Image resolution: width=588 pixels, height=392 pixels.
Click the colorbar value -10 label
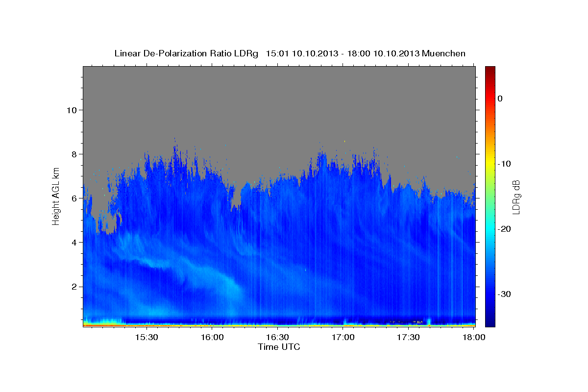(505, 164)
